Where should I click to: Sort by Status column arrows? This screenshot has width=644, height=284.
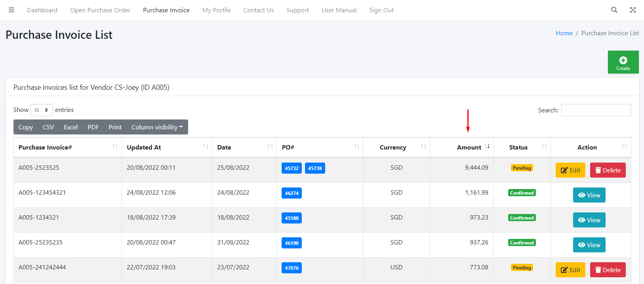tap(544, 147)
